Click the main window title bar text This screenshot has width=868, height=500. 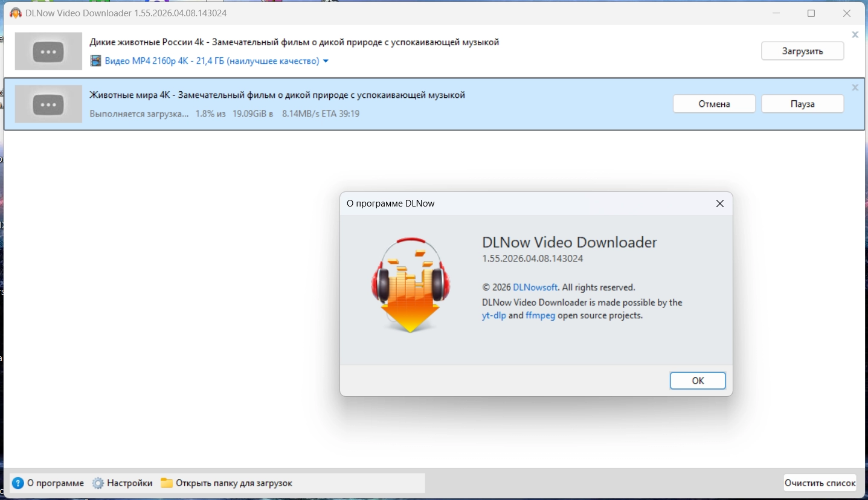click(x=126, y=13)
